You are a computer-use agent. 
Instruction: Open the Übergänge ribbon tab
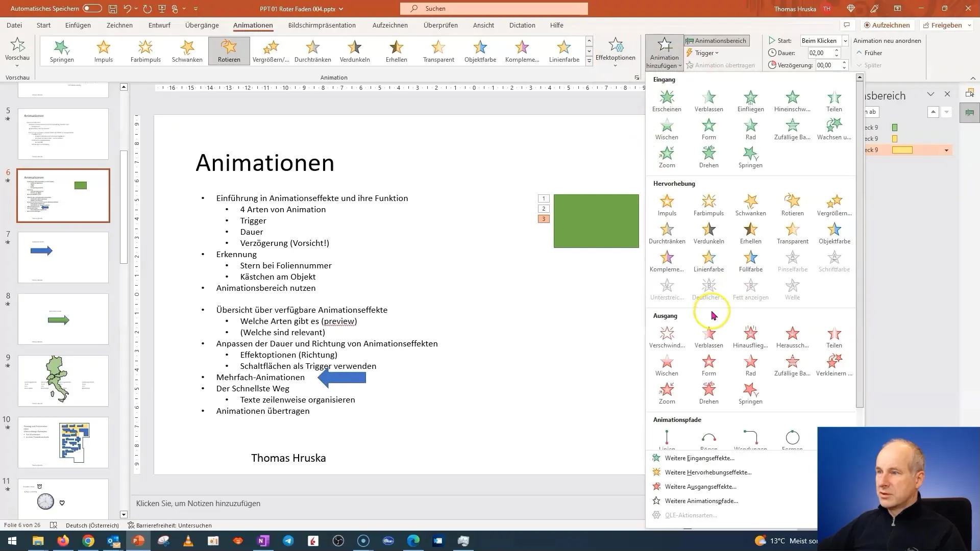pyautogui.click(x=201, y=25)
